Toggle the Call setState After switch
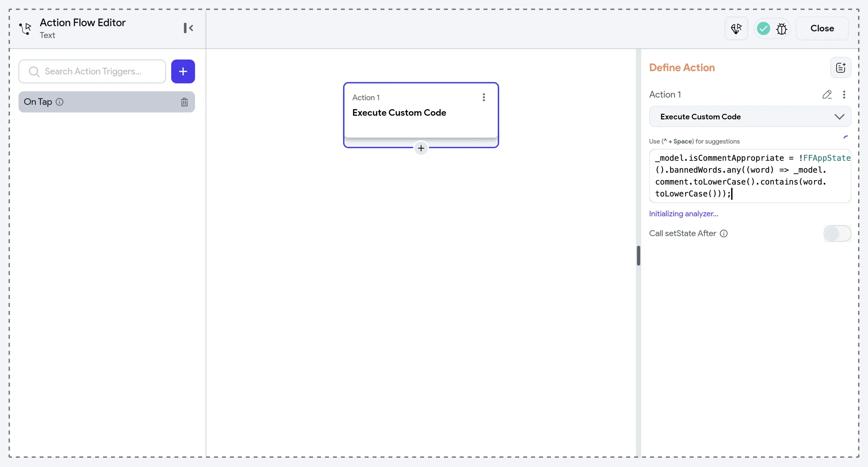Image resolution: width=868 pixels, height=467 pixels. [837, 233]
